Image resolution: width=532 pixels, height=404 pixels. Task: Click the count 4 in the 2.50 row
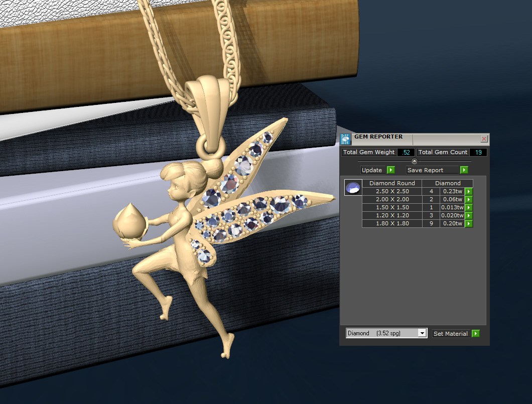(x=431, y=191)
